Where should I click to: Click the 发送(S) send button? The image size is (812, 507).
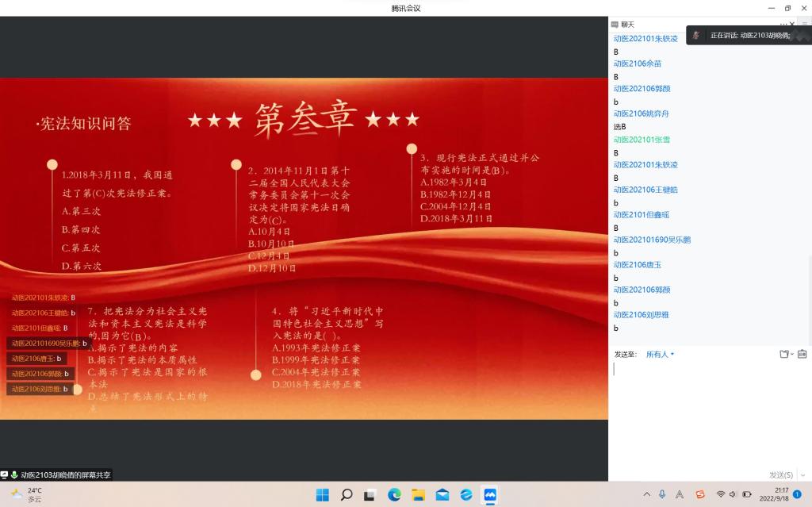pos(779,474)
